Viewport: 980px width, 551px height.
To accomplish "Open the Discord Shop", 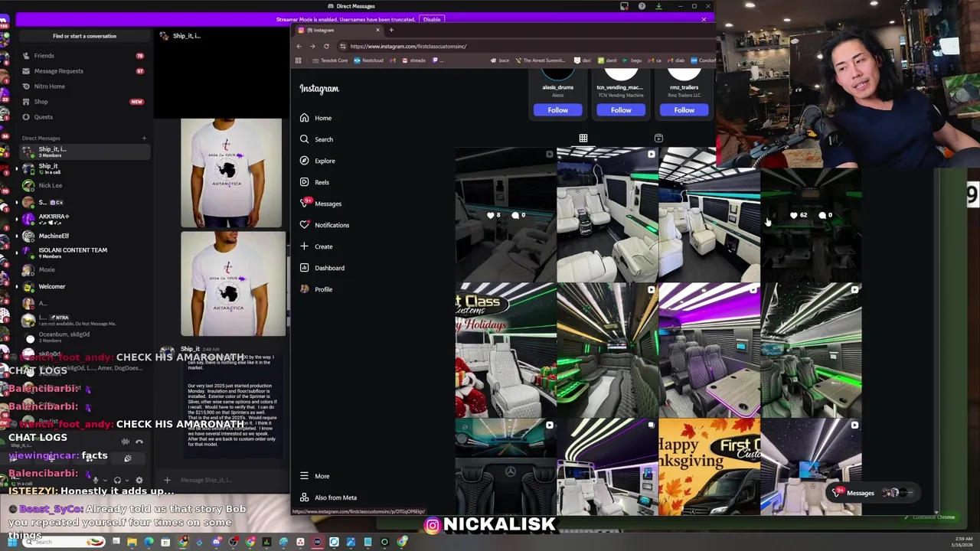I will (x=83, y=102).
